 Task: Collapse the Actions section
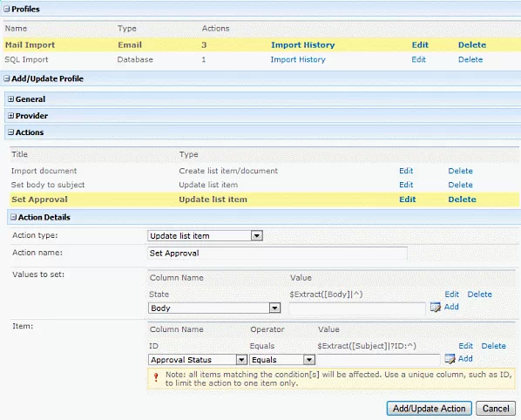point(11,132)
